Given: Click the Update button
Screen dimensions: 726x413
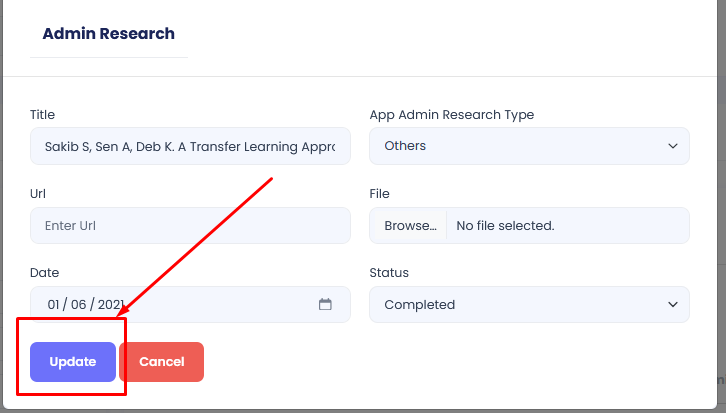Looking at the screenshot, I should point(73,362).
